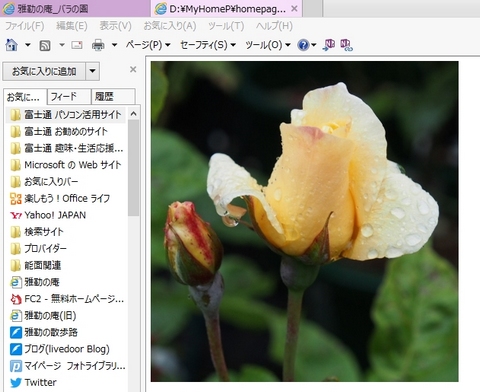This screenshot has height=392, width=480.
Task: Open the 富士通 趣味・生活応援... folder
Action: 66,148
